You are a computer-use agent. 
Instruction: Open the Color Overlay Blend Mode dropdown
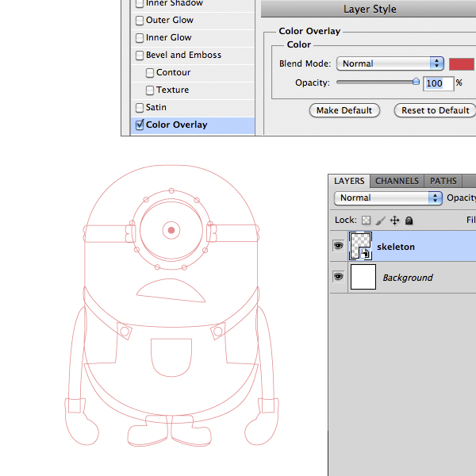click(x=390, y=63)
